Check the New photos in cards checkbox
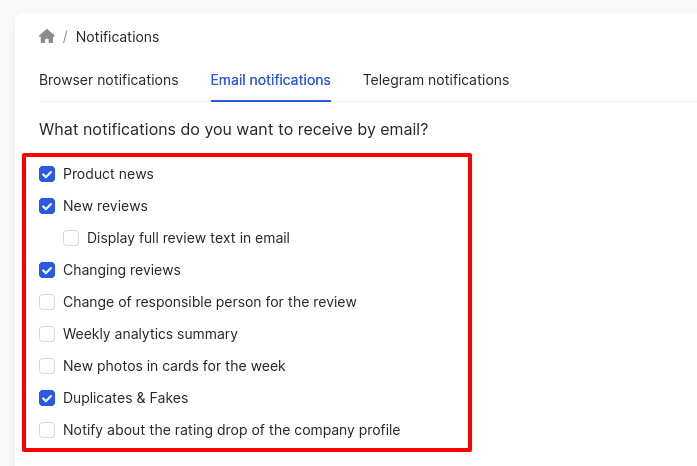Screen dimensions: 697x466 coord(47,366)
